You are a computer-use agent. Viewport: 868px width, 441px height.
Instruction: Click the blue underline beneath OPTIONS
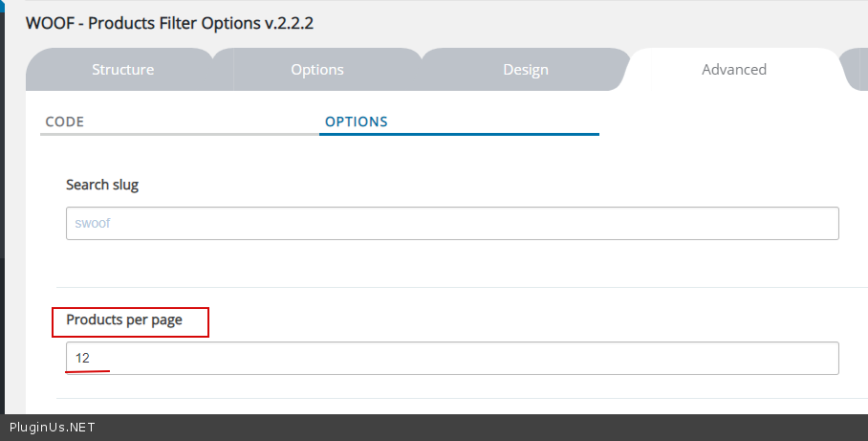pos(459,134)
